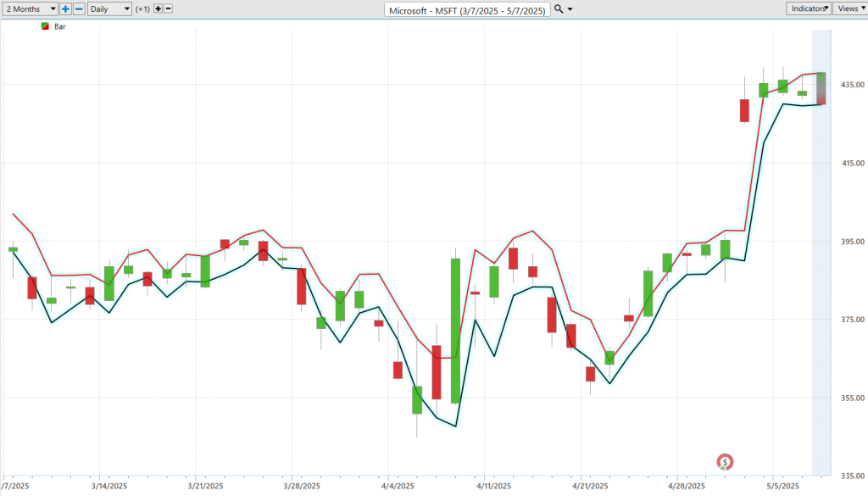Click the red-green Bar legend icon

45,26
